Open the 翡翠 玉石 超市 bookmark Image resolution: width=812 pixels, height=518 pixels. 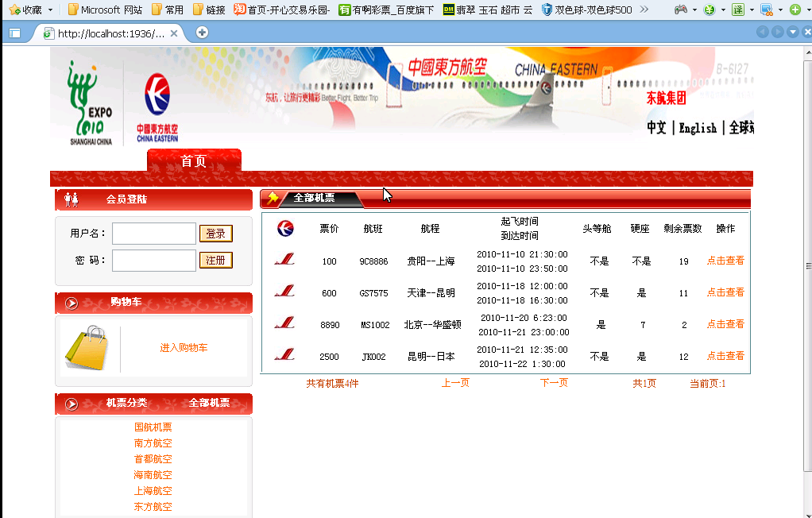(488, 10)
